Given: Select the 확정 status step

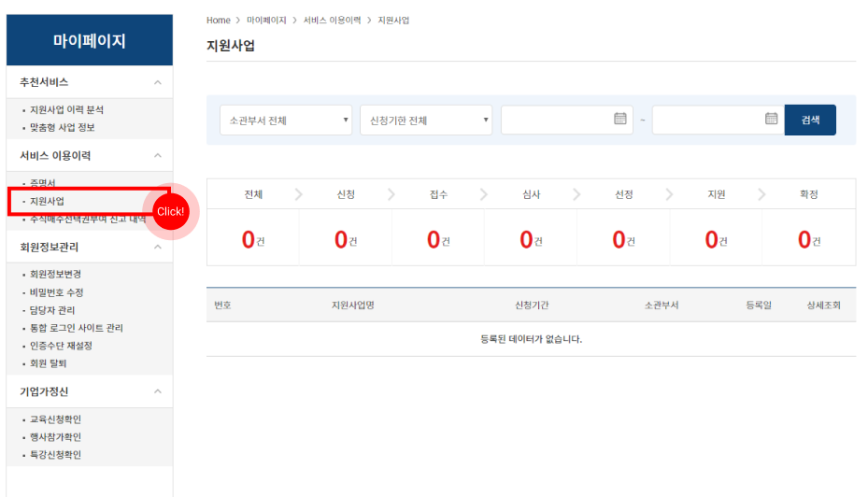Looking at the screenshot, I should (x=809, y=194).
